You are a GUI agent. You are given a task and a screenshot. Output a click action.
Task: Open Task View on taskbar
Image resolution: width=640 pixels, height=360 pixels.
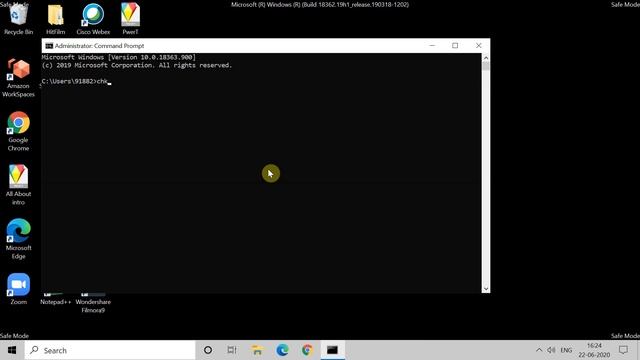232,350
